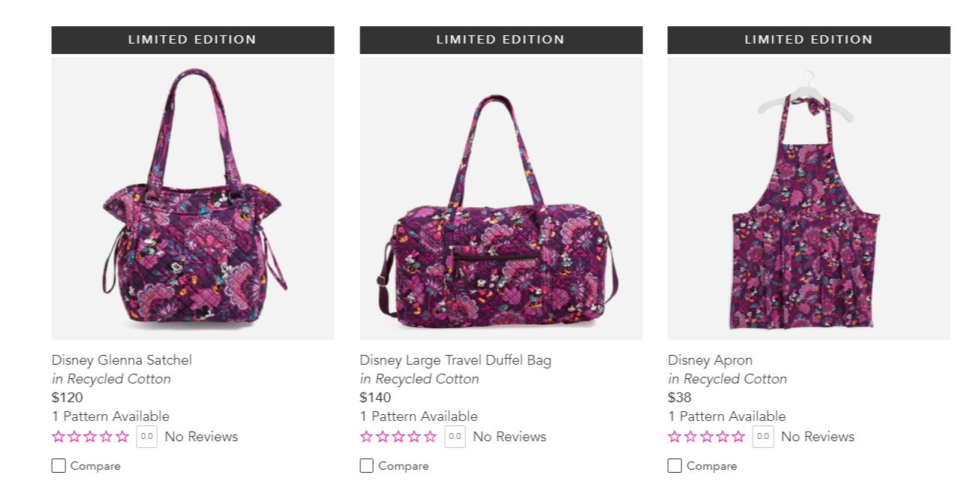Tick the Compare checkbox for Disney Large Travel Duffel Bag

(x=367, y=466)
